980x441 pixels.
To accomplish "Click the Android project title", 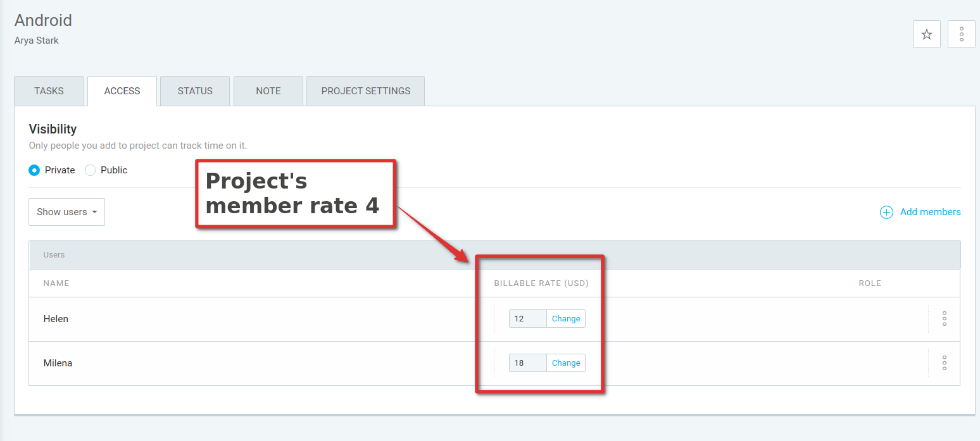I will (x=43, y=20).
